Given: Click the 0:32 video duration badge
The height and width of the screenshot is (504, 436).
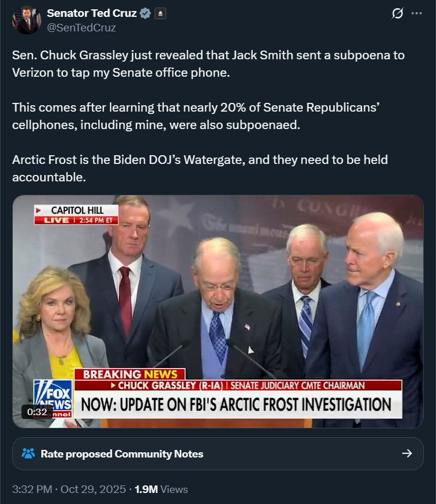Looking at the screenshot, I should (37, 412).
